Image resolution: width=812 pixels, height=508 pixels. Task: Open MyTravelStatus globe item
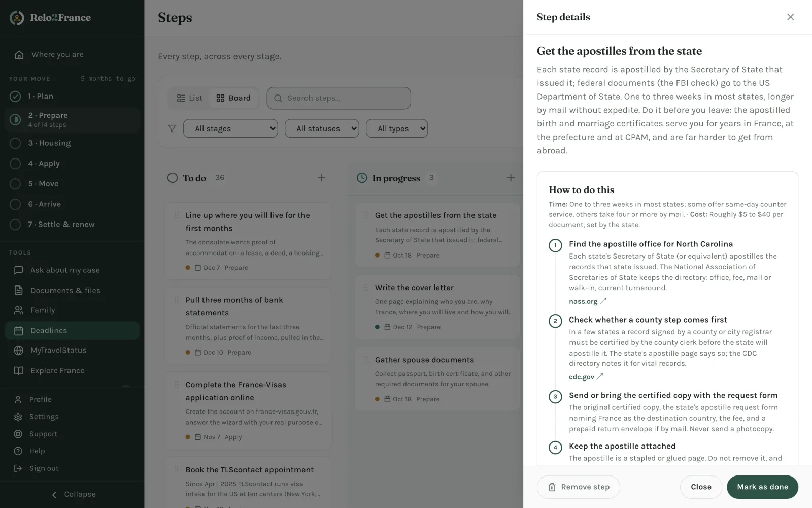point(72,351)
